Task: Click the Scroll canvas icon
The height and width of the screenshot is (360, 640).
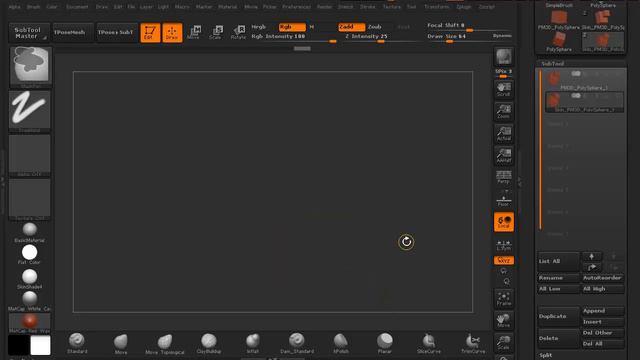Action: pyautogui.click(x=504, y=89)
